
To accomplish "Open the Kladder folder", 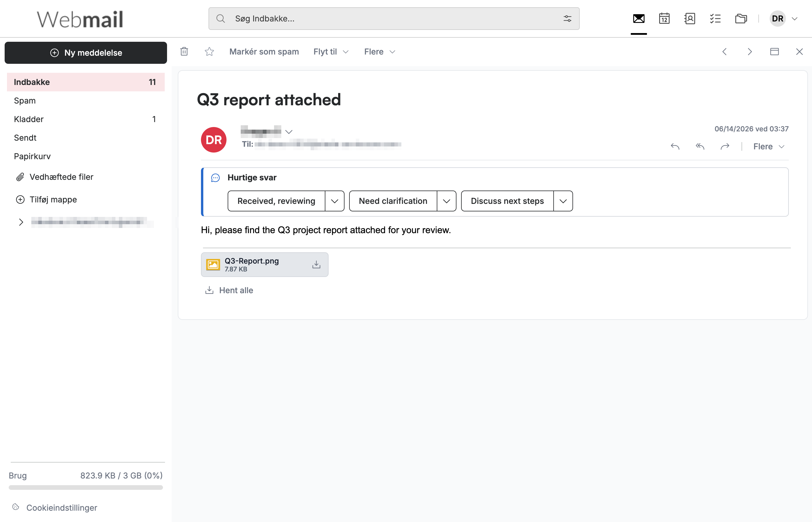I will [86, 119].
